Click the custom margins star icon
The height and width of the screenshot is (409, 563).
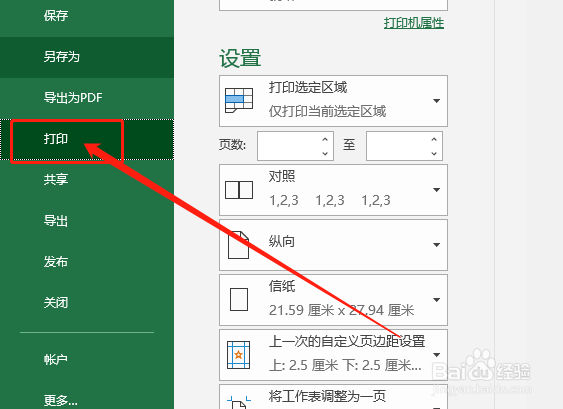click(238, 355)
